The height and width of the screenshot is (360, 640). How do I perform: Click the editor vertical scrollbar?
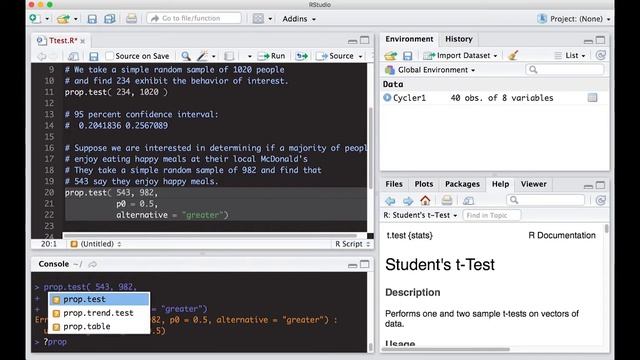point(371,148)
